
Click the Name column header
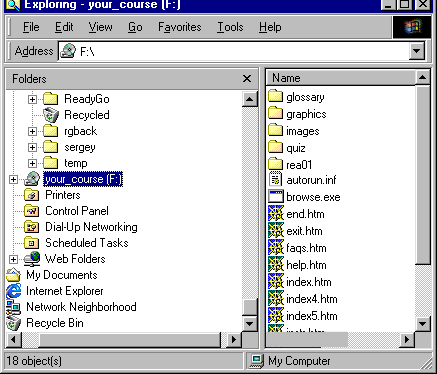click(341, 78)
